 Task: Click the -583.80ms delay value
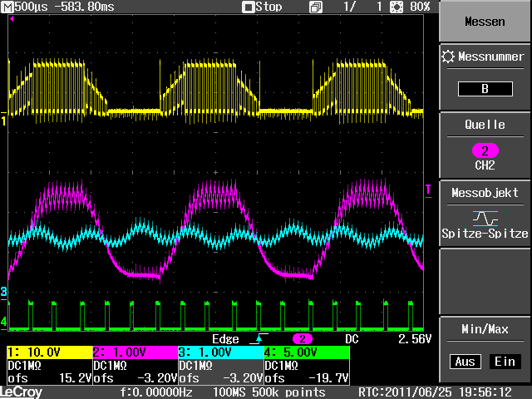84,7
